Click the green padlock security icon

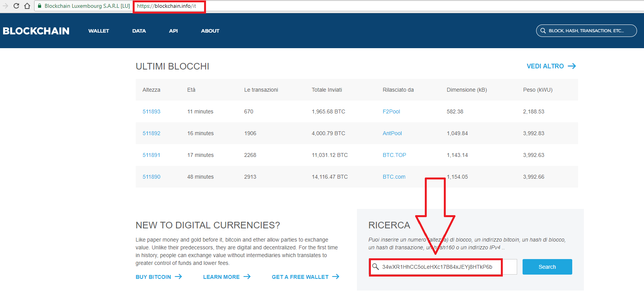pos(40,6)
